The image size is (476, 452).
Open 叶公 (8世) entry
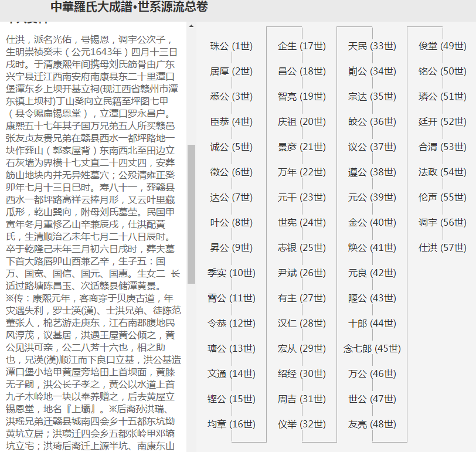[232, 223]
